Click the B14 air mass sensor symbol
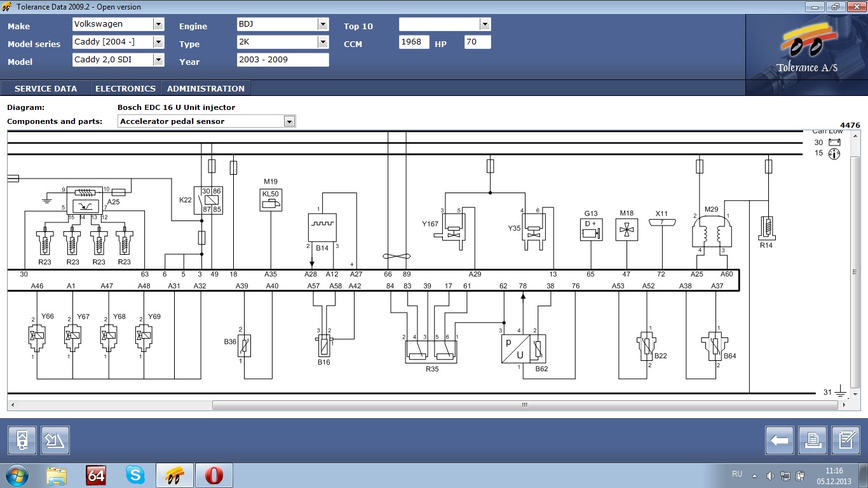 pos(322,227)
